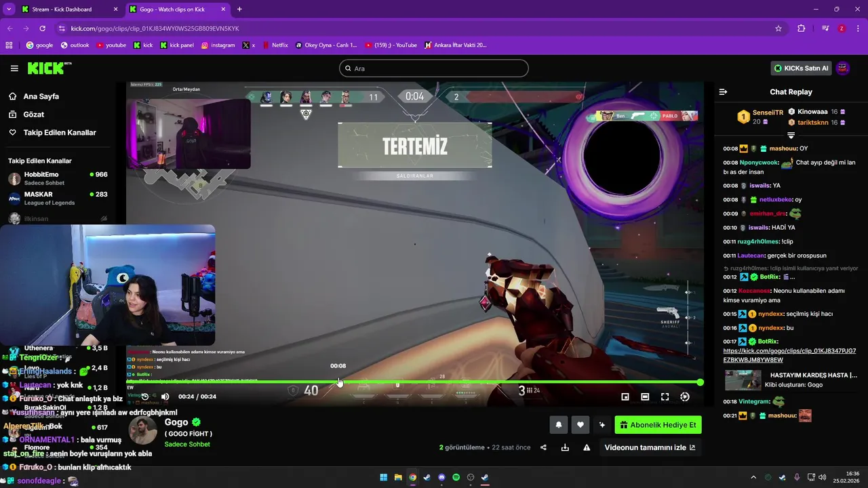Open the browser extensions menu
This screenshot has height=488, width=868.
click(802, 28)
